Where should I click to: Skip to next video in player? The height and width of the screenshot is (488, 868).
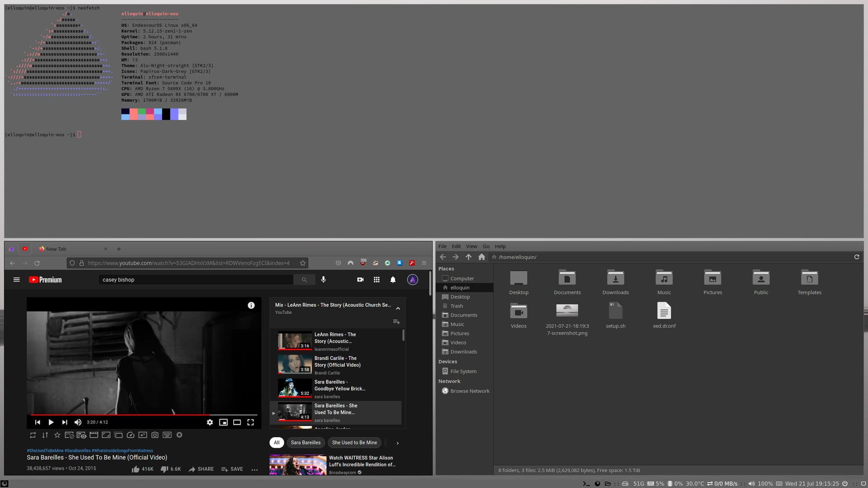pyautogui.click(x=65, y=422)
